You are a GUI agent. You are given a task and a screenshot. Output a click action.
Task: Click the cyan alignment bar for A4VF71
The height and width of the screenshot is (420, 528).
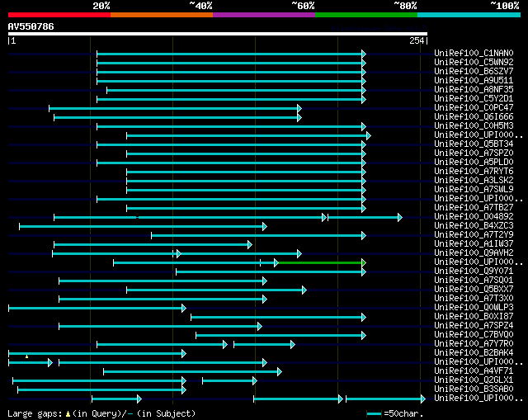coord(191,372)
